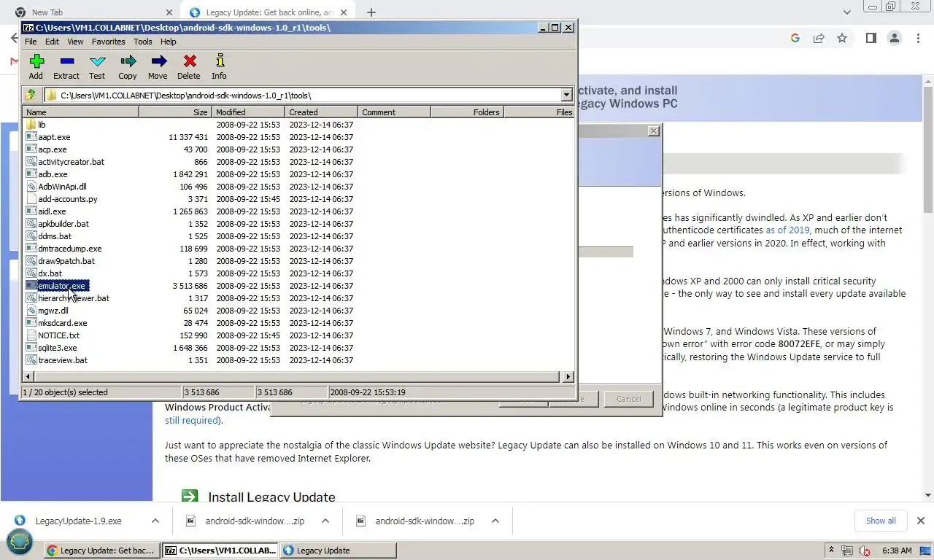Select apkbuilder.bat in file list

(63, 224)
